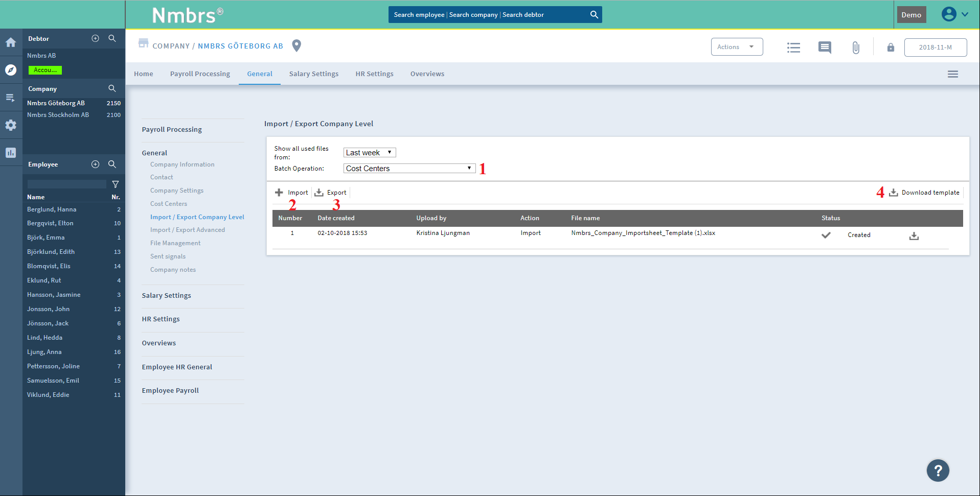
Task: Open Company Settings link
Action: [x=177, y=191]
